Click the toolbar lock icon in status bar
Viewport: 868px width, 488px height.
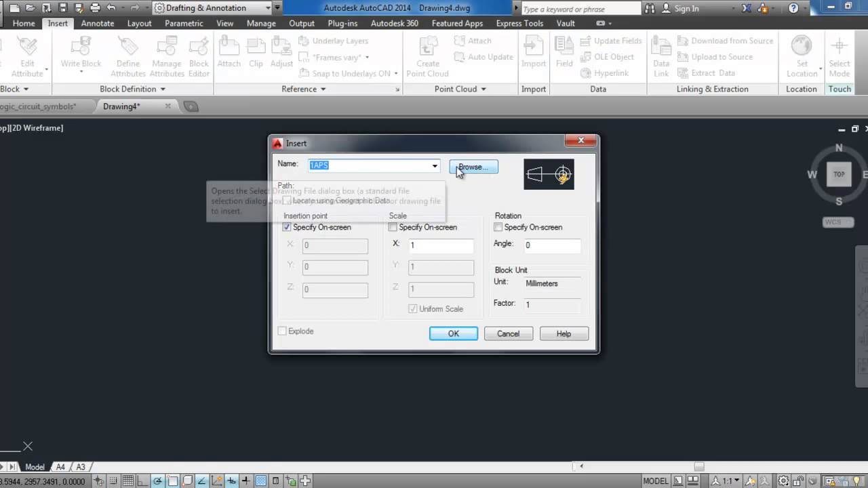[x=798, y=481]
